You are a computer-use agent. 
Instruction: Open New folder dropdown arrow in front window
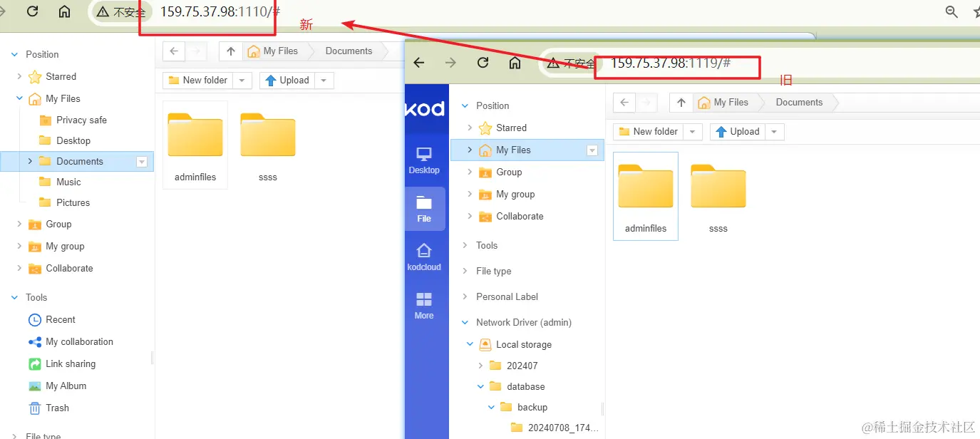[x=693, y=132]
